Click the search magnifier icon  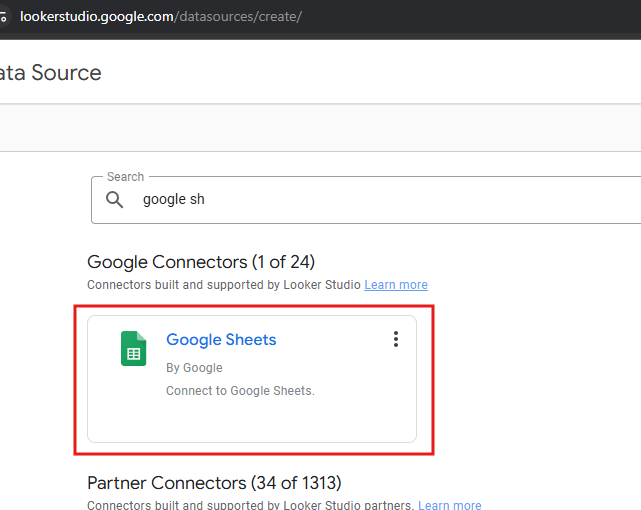click(114, 199)
